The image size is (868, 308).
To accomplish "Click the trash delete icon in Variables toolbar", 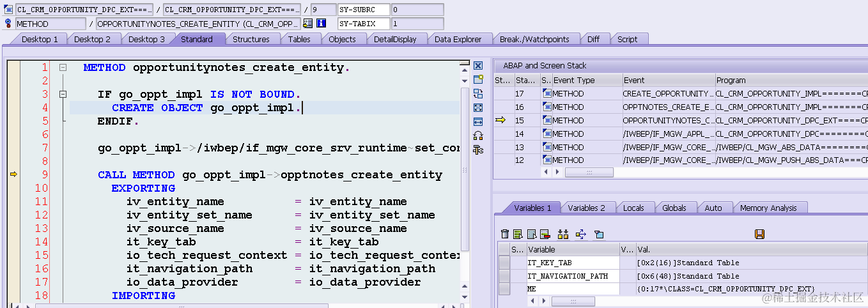I will (x=505, y=235).
